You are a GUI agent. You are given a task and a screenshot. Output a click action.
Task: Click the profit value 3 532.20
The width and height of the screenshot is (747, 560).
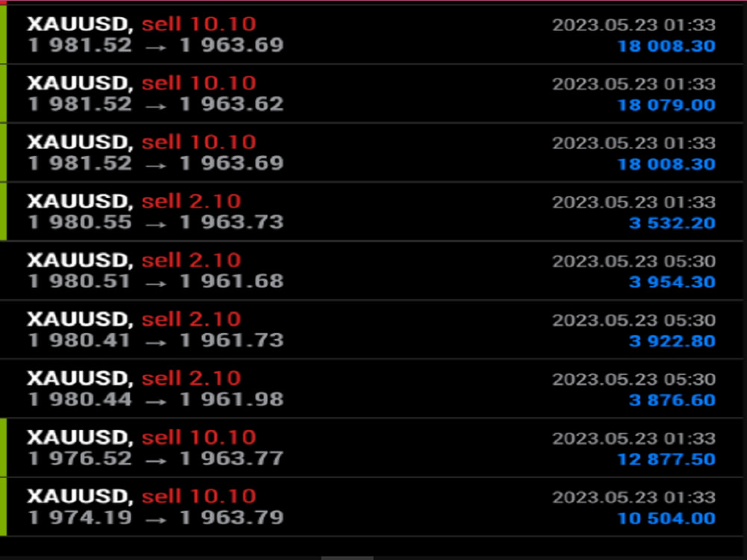tap(672, 223)
